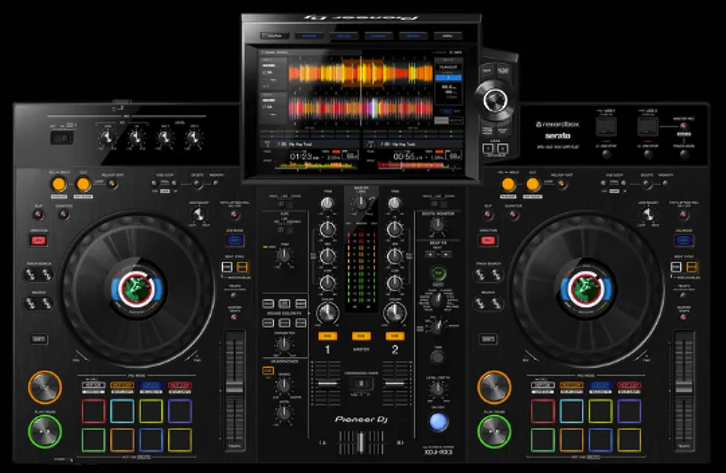Click the Load 1 button below browse selector

pyautogui.click(x=488, y=149)
